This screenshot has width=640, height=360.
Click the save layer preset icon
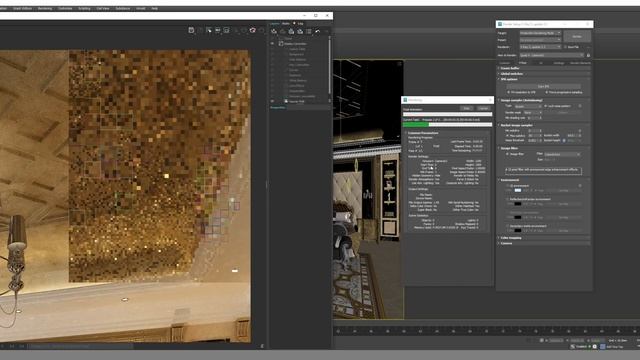291,31
